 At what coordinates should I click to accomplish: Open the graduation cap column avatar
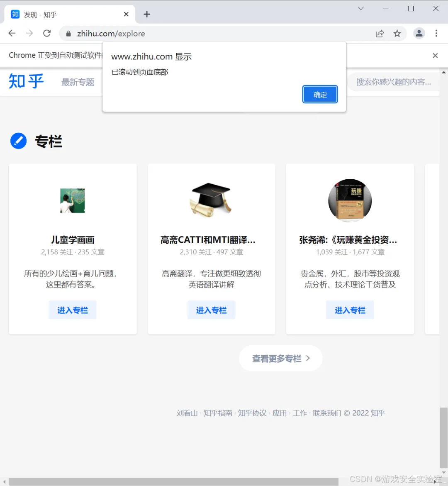[211, 200]
